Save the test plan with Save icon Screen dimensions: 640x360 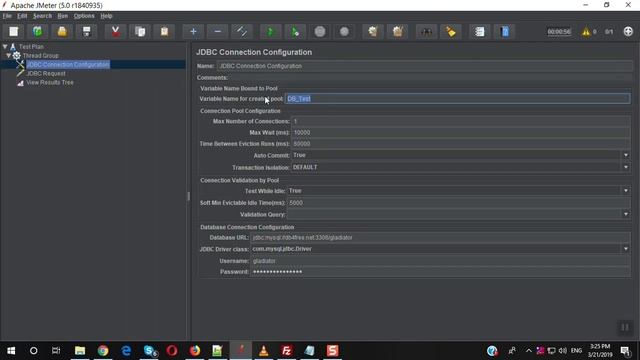coord(87,31)
